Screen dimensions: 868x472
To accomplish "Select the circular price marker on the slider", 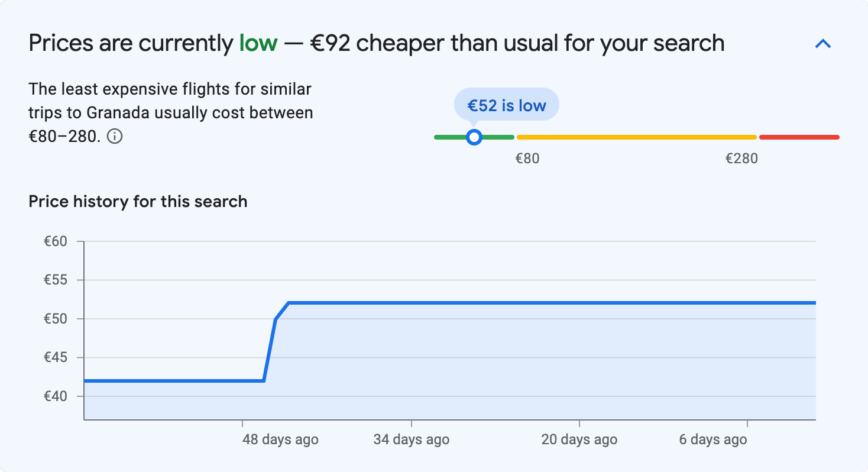I will (474, 137).
